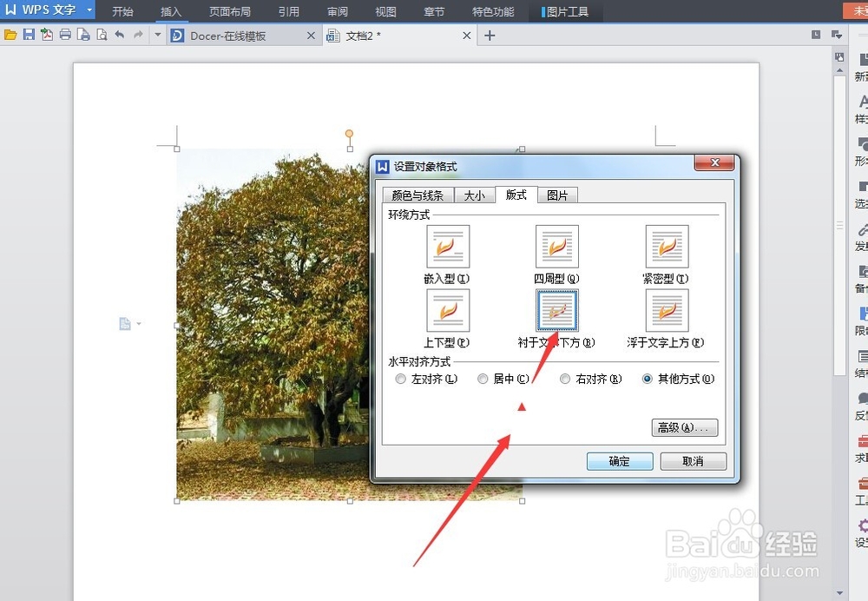Viewport: 868px width, 601px height.
Task: Click the 确定 button to confirm
Action: [619, 461]
